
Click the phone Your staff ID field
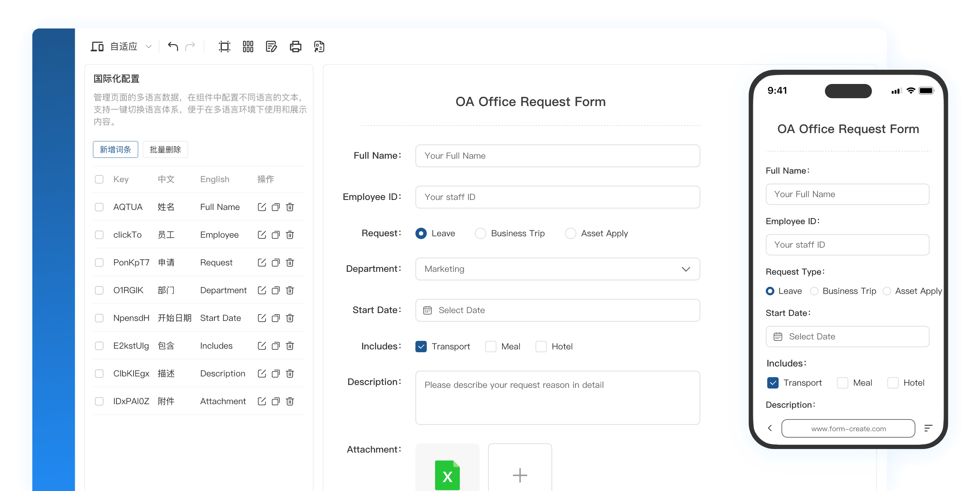847,244
